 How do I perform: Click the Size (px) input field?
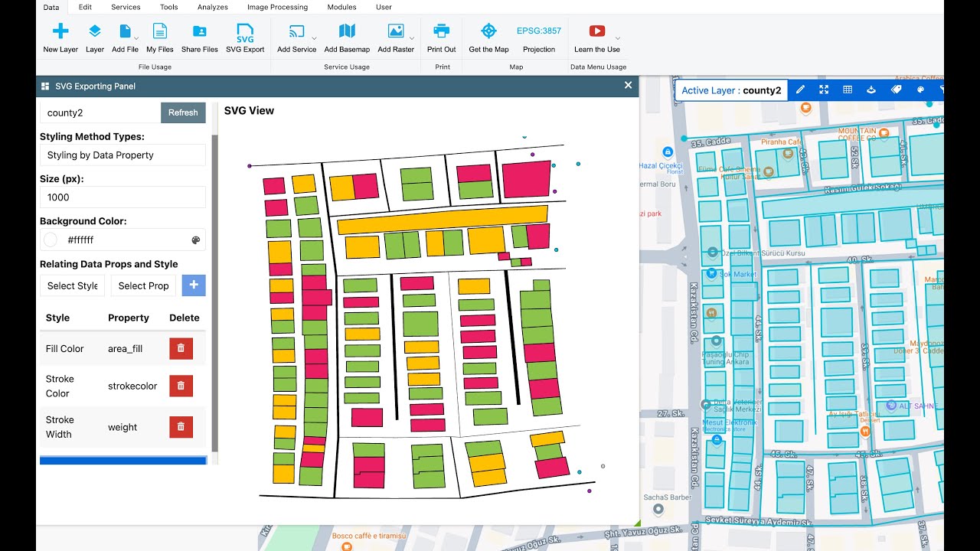[x=122, y=197]
